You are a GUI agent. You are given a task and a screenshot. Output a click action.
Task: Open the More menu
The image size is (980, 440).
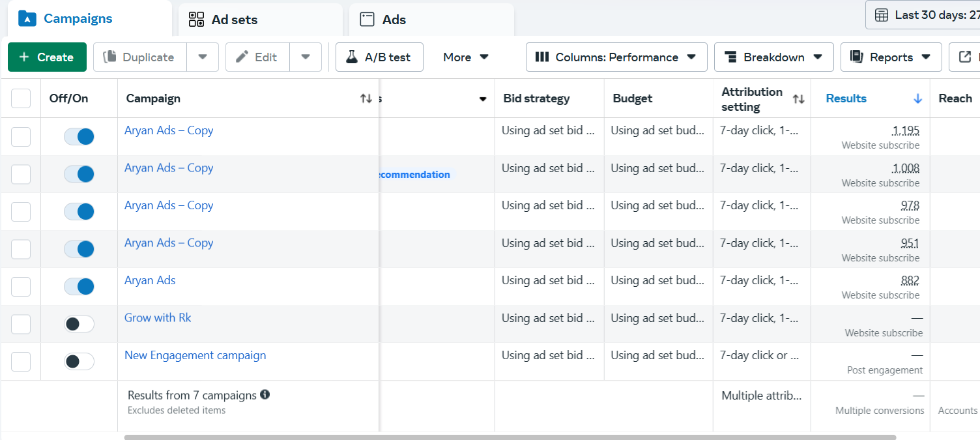465,57
